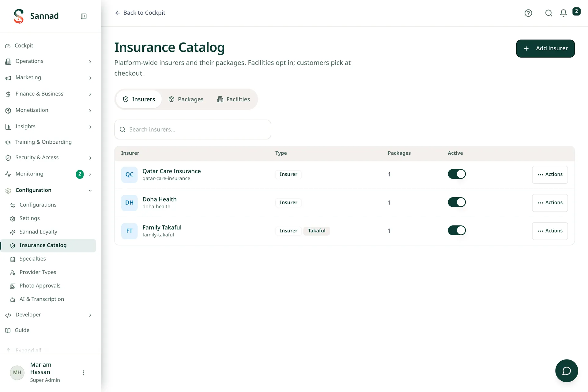Viewport: 588px width, 392px height.
Task: Switch to the Packages tab
Action: click(x=186, y=99)
